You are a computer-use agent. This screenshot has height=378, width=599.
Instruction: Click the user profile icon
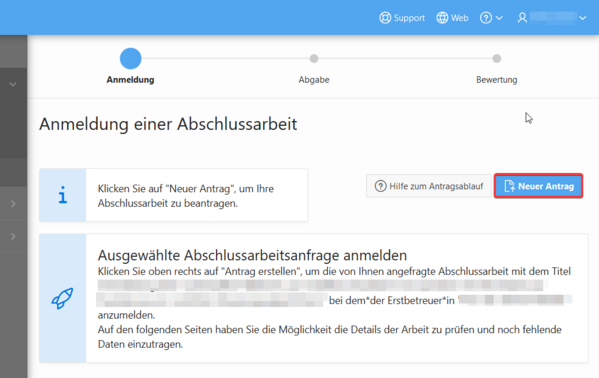coord(522,18)
